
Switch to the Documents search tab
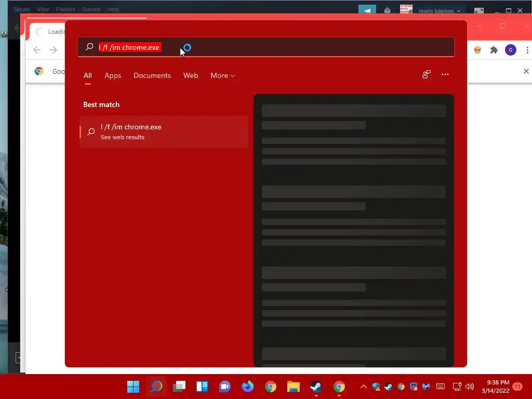152,75
